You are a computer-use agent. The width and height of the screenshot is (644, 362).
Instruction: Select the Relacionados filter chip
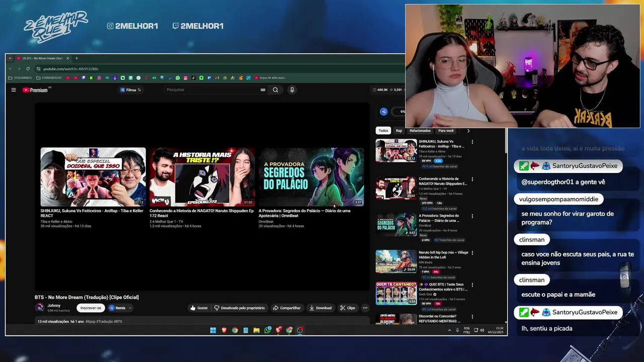point(420,131)
